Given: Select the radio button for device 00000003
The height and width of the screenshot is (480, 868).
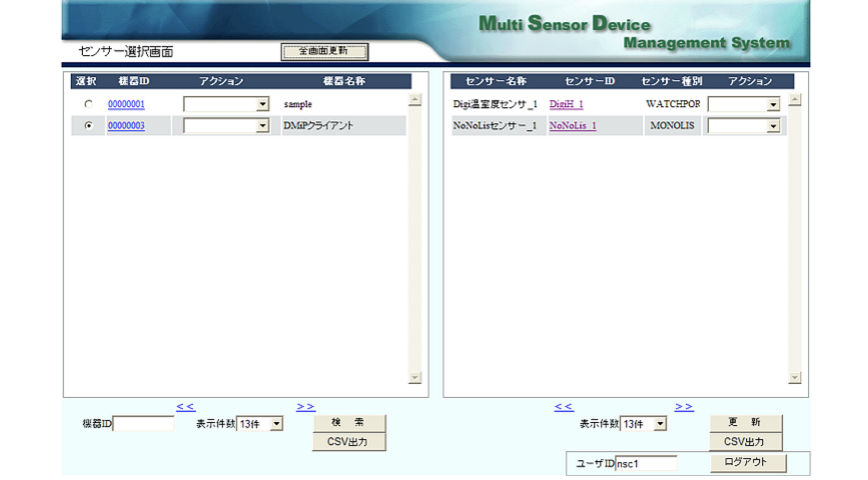Looking at the screenshot, I should point(88,126).
